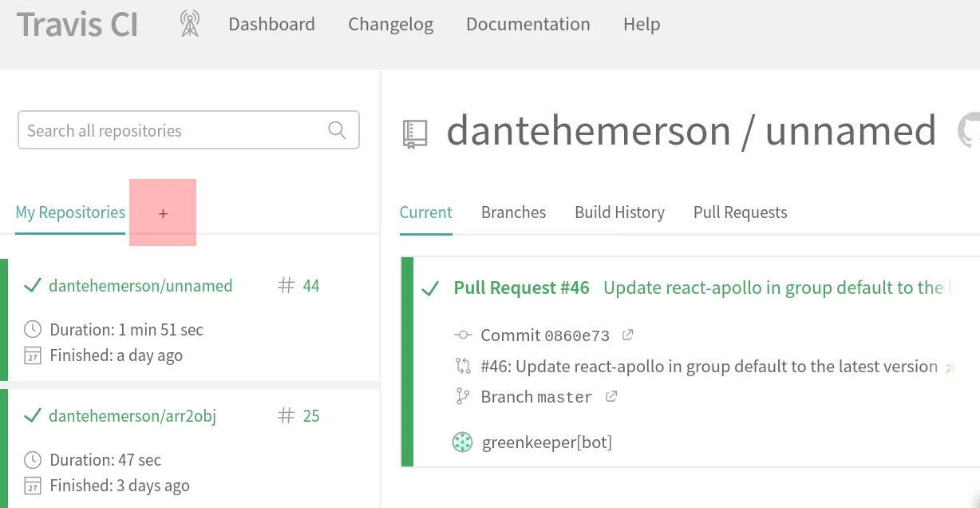Open #46: Update react-apollo description link
The height and width of the screenshot is (508, 980).
click(x=709, y=367)
